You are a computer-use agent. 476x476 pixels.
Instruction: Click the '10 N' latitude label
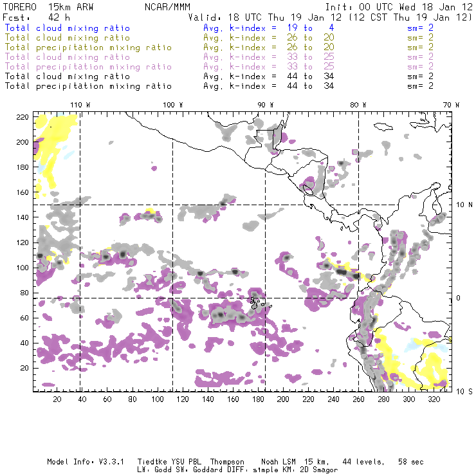[464, 205]
